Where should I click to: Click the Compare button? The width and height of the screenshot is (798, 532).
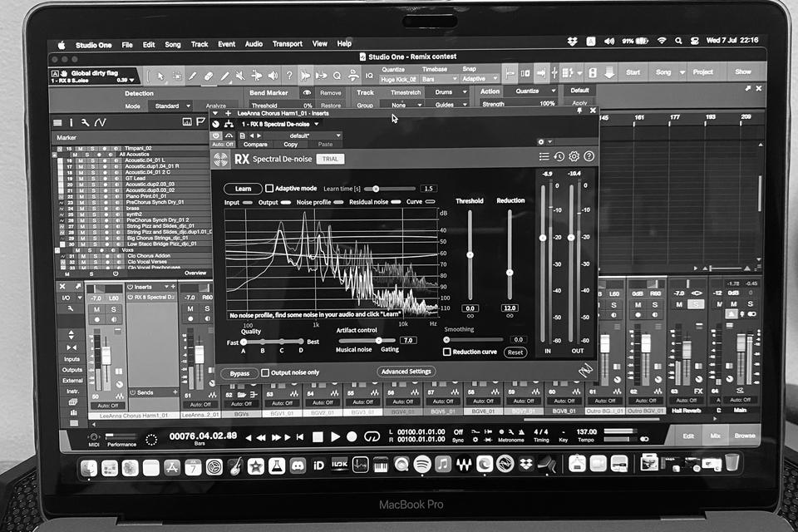tap(255, 145)
